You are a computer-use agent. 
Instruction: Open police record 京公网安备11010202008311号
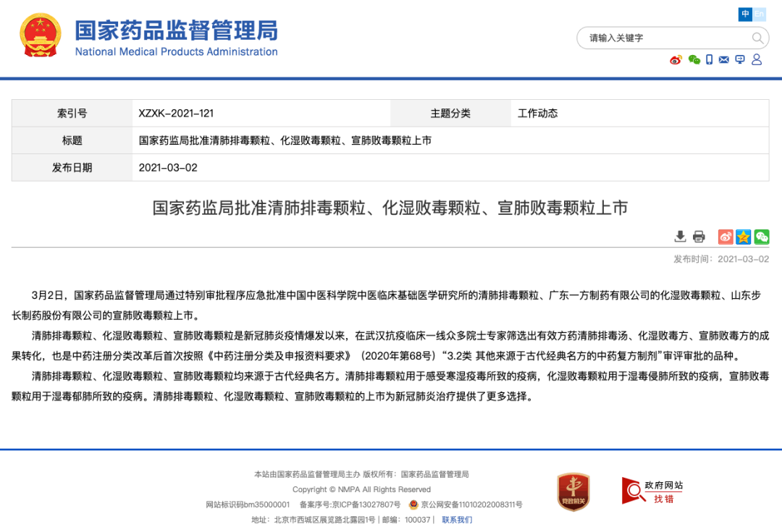point(471,504)
